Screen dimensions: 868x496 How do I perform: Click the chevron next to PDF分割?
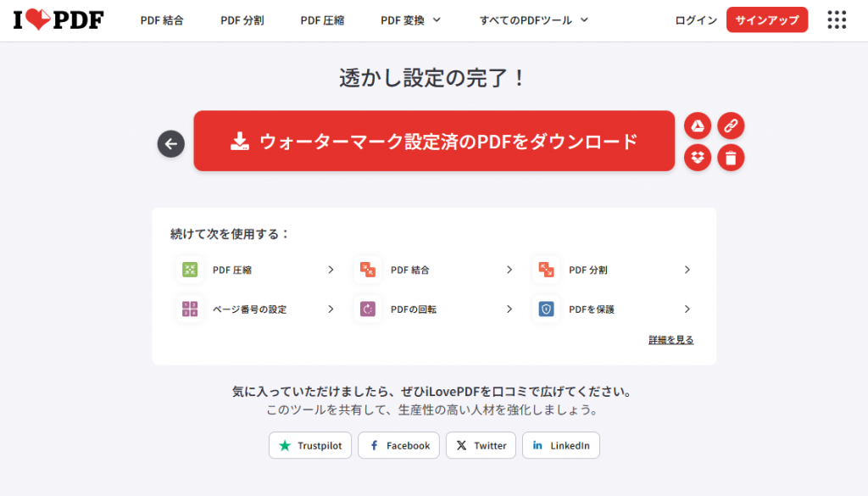pyautogui.click(x=687, y=270)
